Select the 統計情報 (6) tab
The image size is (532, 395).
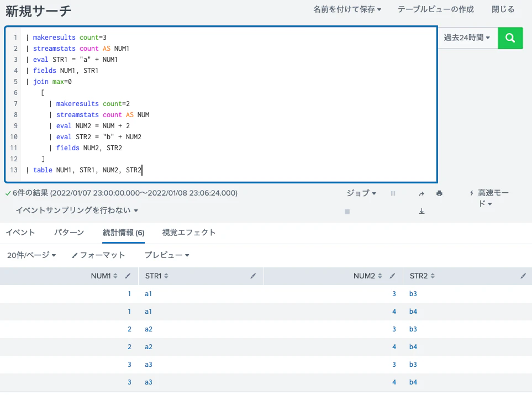(124, 233)
